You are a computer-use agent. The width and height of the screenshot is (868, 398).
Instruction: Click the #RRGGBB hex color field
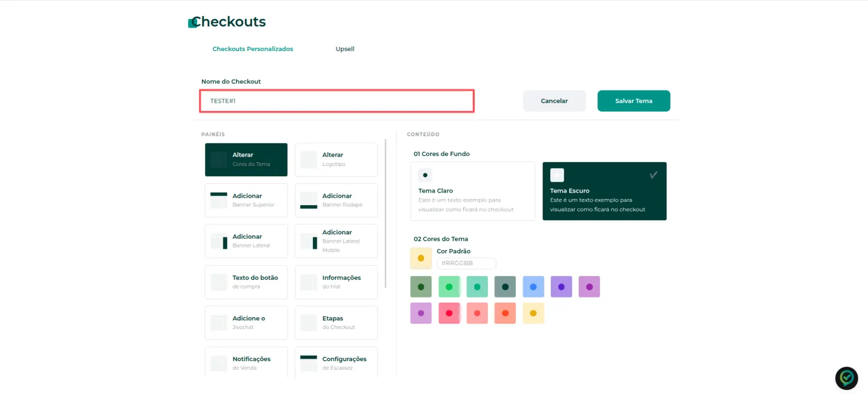pos(467,264)
